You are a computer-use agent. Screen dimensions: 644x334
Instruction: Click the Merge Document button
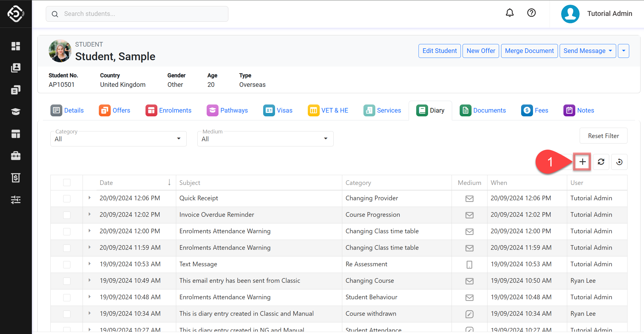tap(529, 51)
